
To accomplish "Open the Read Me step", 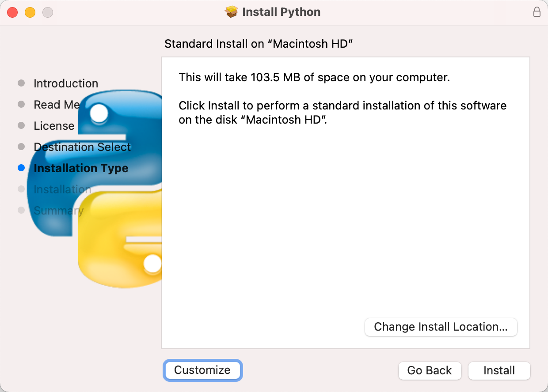I will pos(57,104).
